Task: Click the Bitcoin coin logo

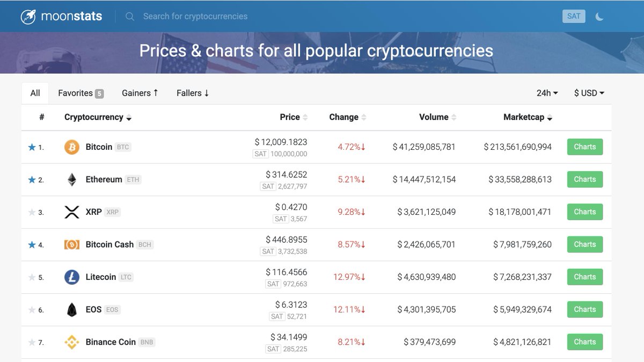Action: pyautogui.click(x=72, y=147)
